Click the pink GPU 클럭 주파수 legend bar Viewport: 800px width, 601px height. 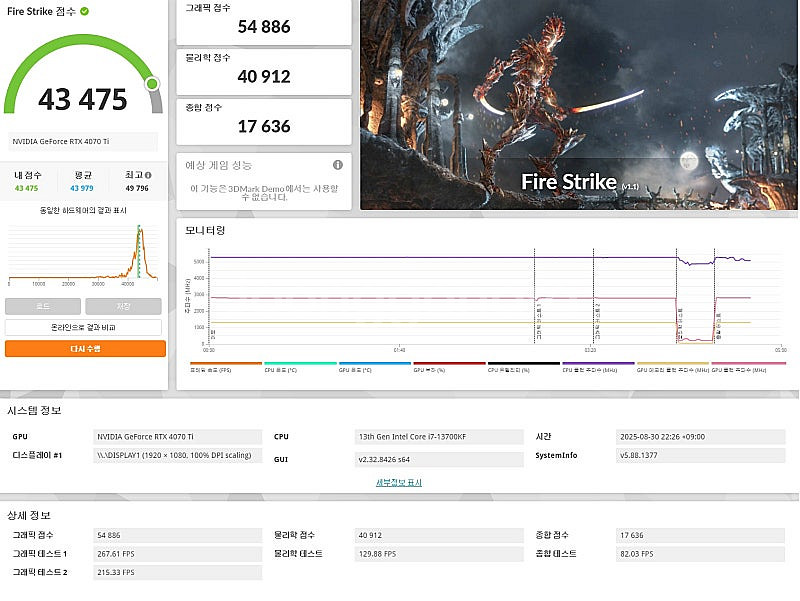(748, 364)
